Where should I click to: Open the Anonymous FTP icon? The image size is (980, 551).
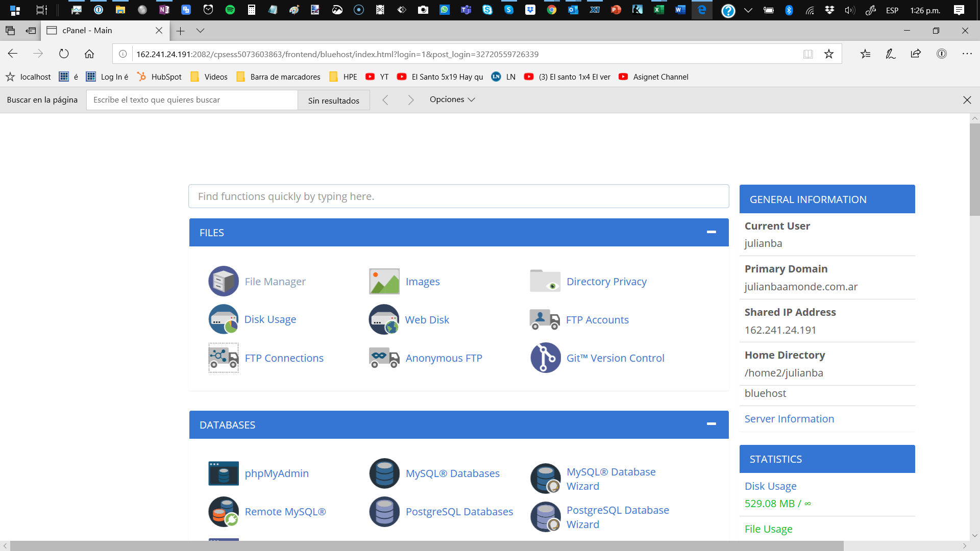(x=384, y=358)
